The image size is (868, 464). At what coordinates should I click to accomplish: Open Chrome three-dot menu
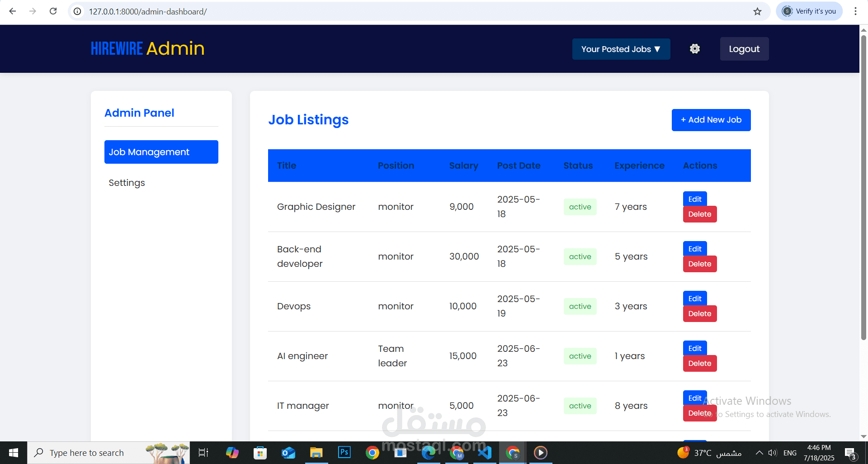pos(855,11)
